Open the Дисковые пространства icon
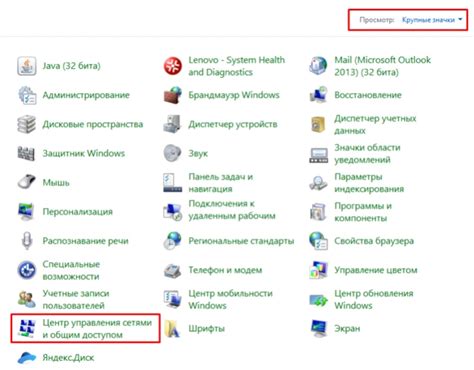 [x=27, y=124]
